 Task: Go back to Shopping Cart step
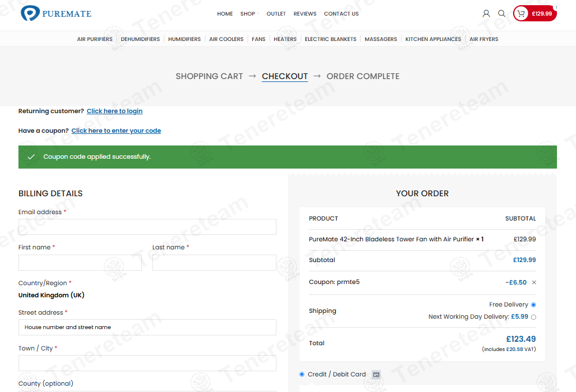pyautogui.click(x=209, y=76)
